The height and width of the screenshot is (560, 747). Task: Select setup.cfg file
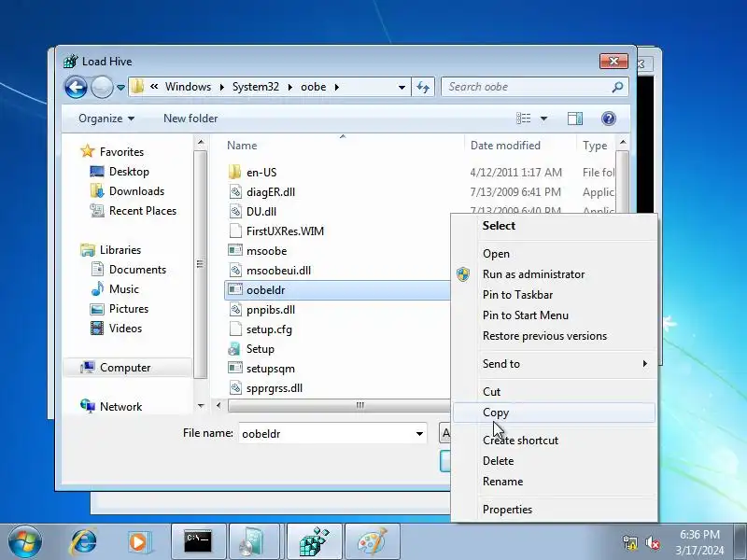(269, 329)
